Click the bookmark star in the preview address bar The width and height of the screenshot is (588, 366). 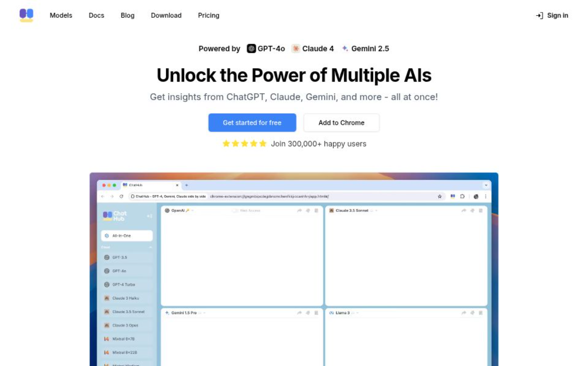coord(440,197)
